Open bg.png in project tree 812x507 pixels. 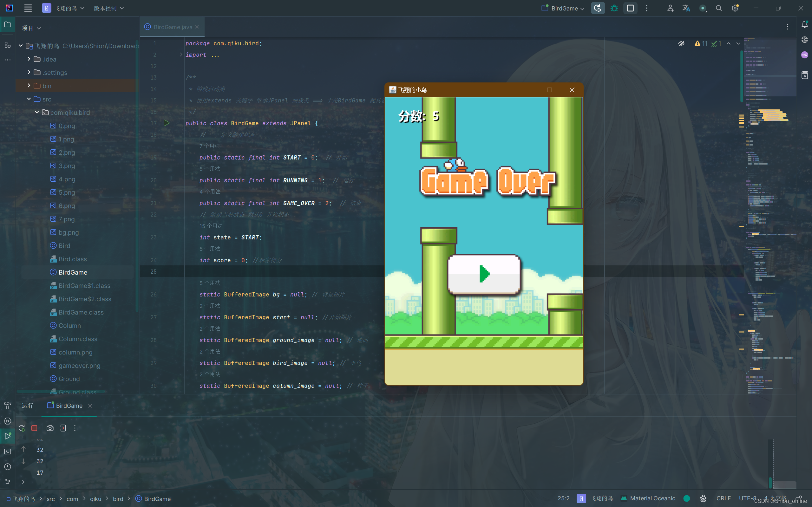(x=69, y=232)
